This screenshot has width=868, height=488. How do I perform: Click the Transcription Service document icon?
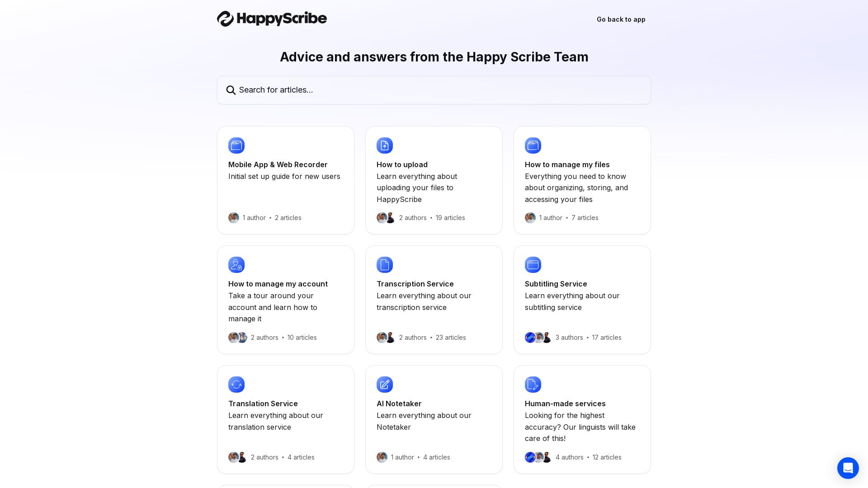click(385, 265)
